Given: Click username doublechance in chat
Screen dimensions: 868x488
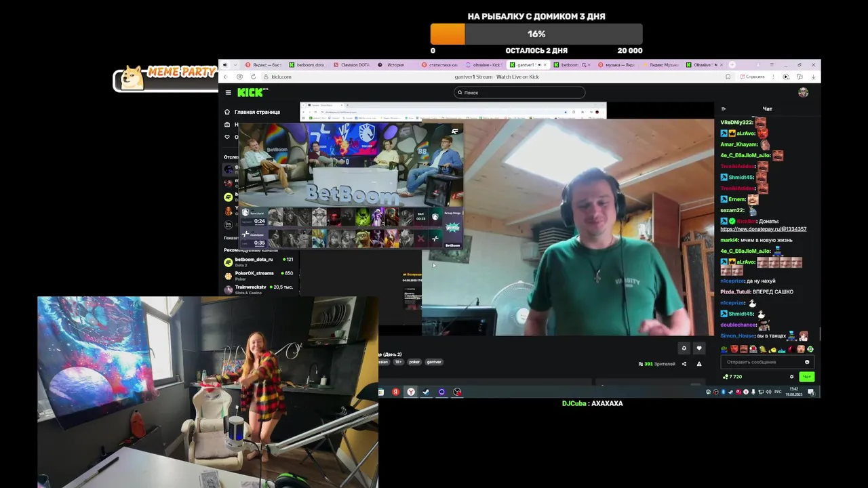Looking at the screenshot, I should [738, 325].
